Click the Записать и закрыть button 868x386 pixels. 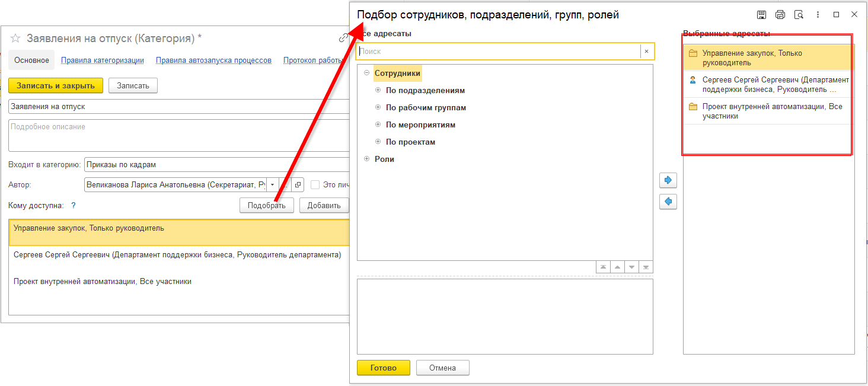pyautogui.click(x=56, y=85)
